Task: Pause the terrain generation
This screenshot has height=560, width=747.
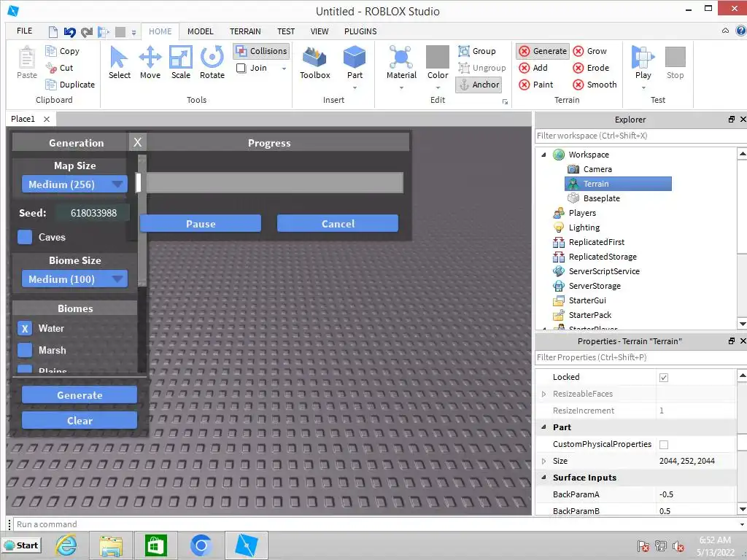Action: (201, 223)
